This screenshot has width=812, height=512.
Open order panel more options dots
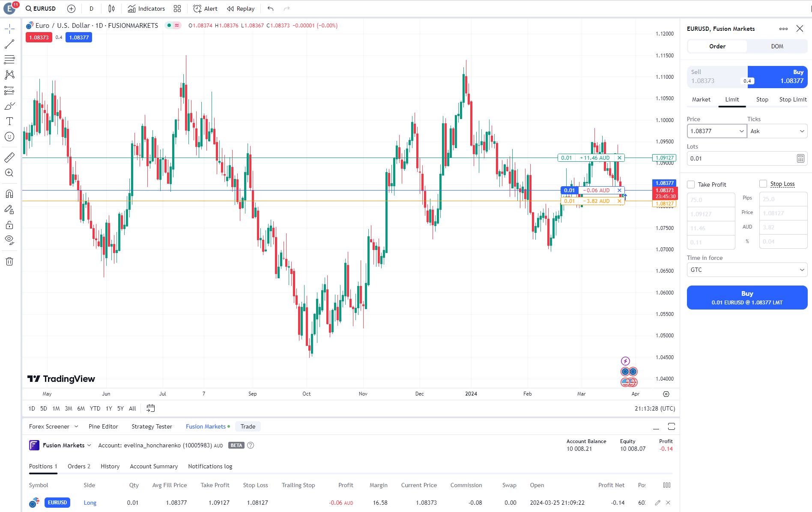[783, 29]
